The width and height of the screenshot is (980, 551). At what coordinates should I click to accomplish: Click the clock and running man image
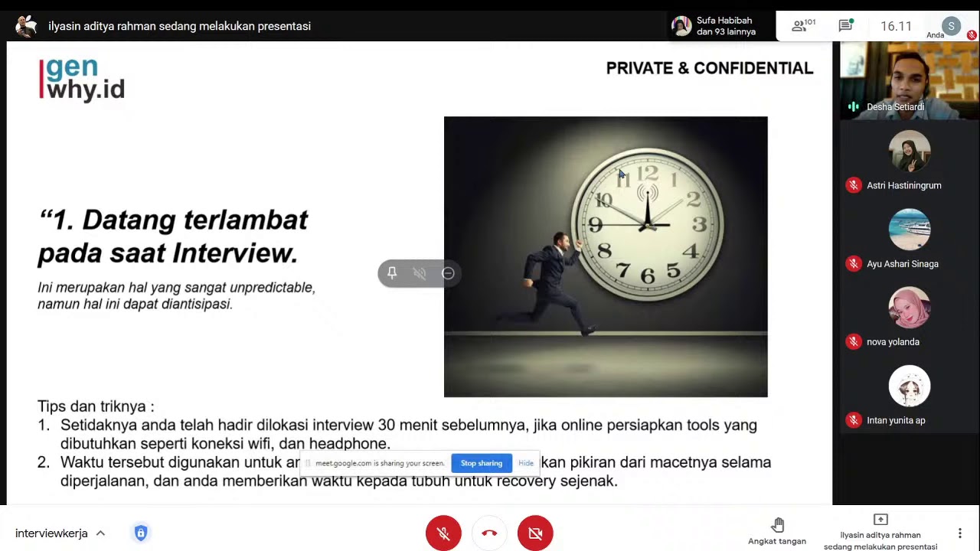point(606,256)
